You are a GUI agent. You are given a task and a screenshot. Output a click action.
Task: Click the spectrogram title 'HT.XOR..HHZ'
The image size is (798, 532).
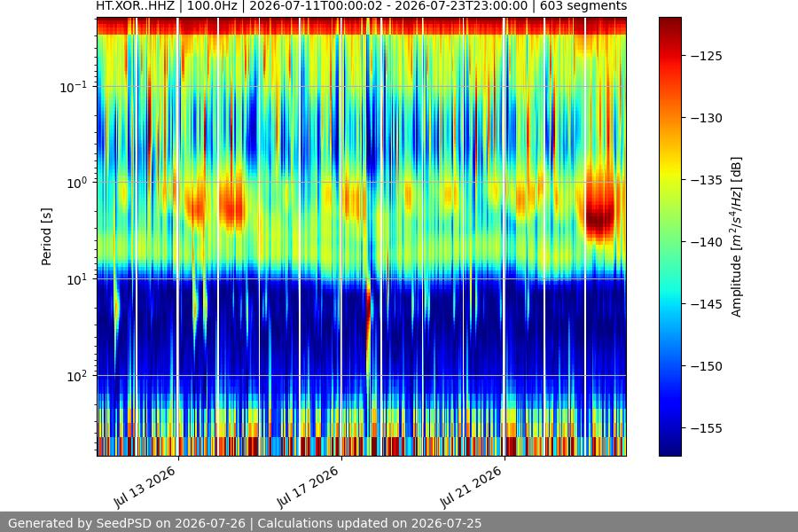(x=135, y=6)
